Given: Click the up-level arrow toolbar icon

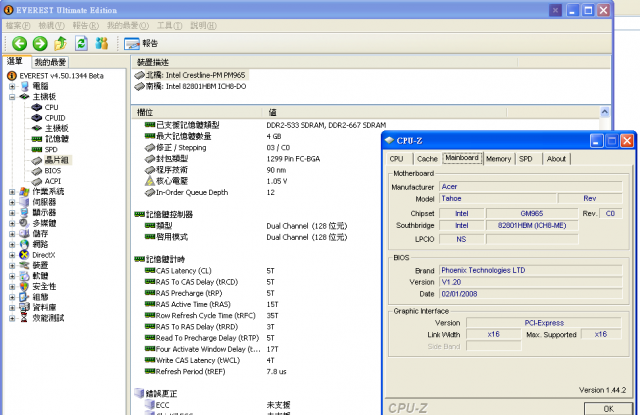Looking at the screenshot, I should click(60, 43).
